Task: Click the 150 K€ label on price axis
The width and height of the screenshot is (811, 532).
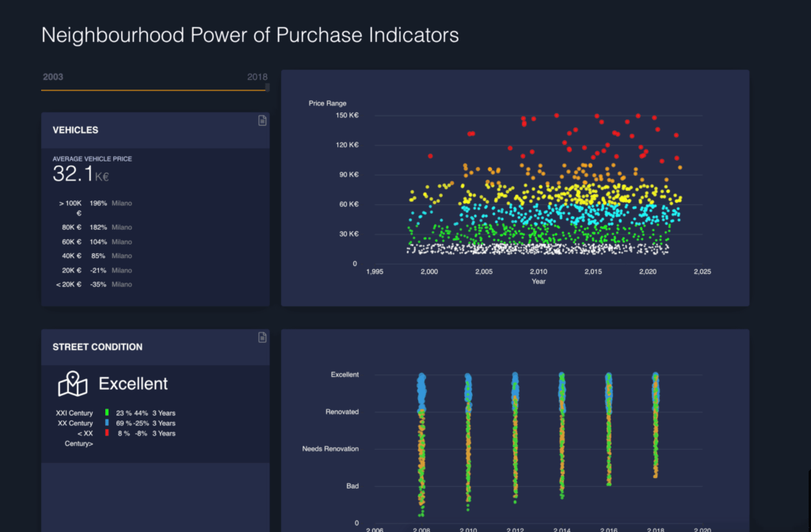Action: pos(347,116)
